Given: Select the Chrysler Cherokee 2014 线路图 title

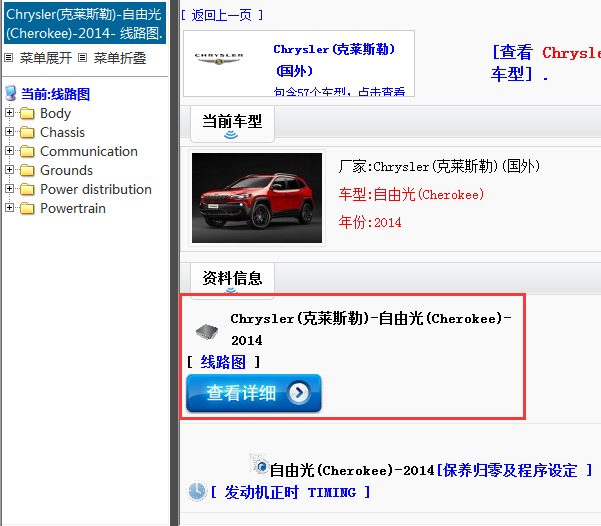Looking at the screenshot, I should pos(85,24).
